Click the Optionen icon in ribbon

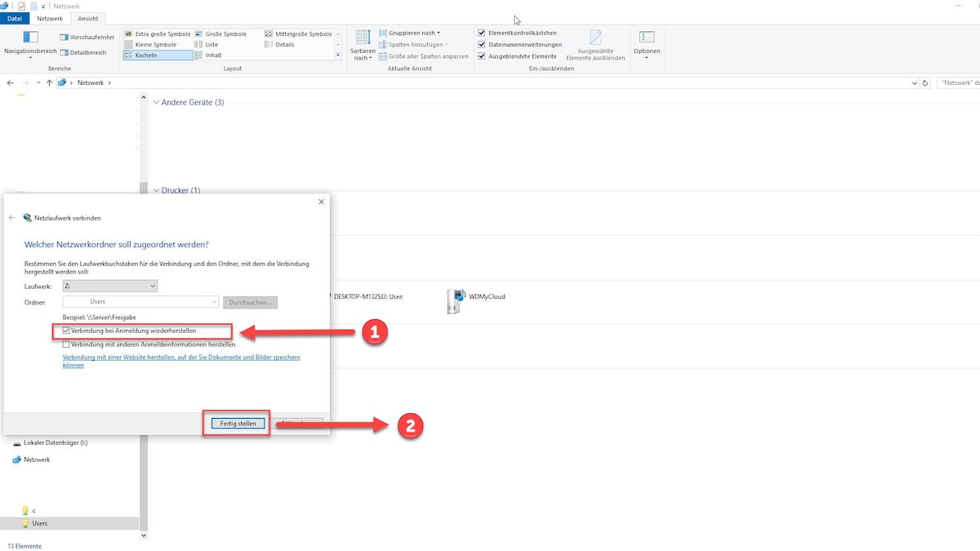tap(646, 38)
